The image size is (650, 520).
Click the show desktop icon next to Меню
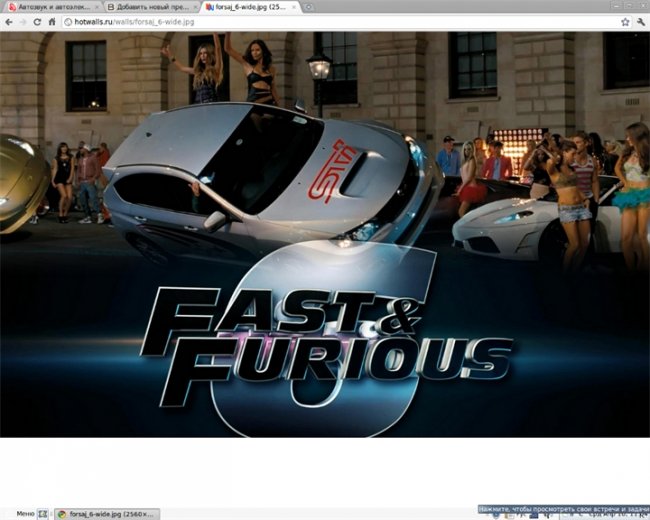pyautogui.click(x=43, y=513)
